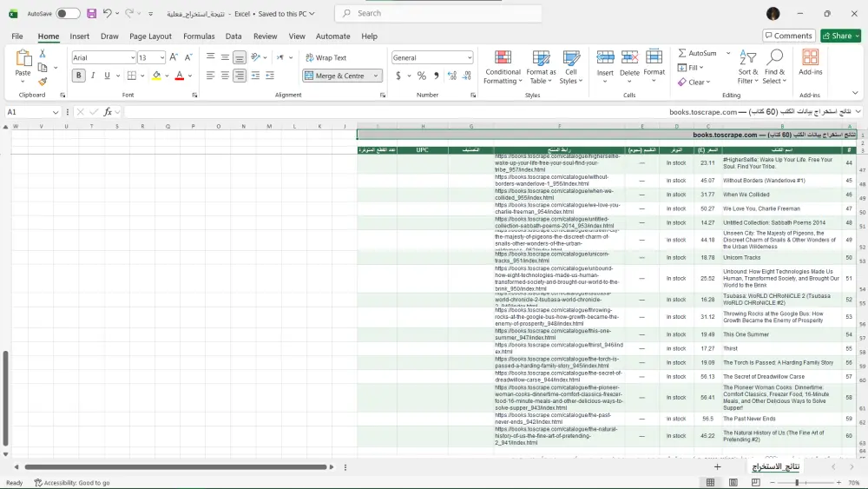Apply yellow fill colour

[x=156, y=76]
